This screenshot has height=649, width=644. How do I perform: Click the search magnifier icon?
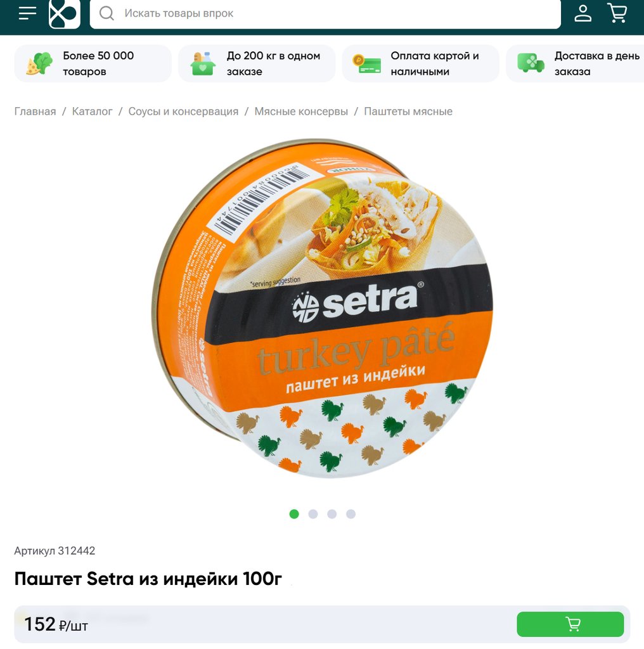click(106, 13)
